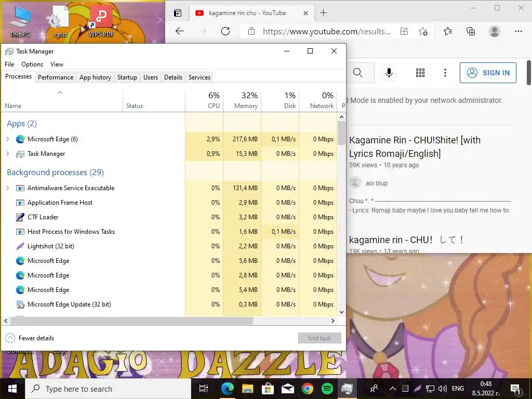
Task: Click the Microsoft Edge (6) app icon
Action: click(20, 139)
